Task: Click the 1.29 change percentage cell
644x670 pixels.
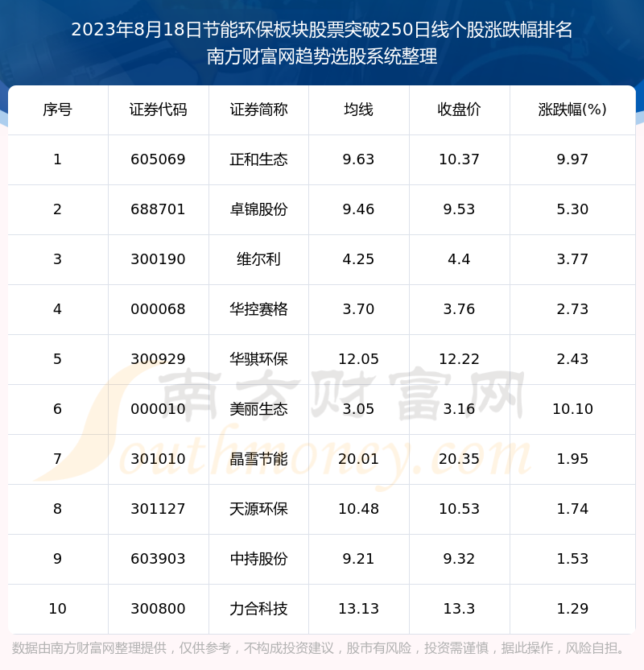Action: click(572, 610)
